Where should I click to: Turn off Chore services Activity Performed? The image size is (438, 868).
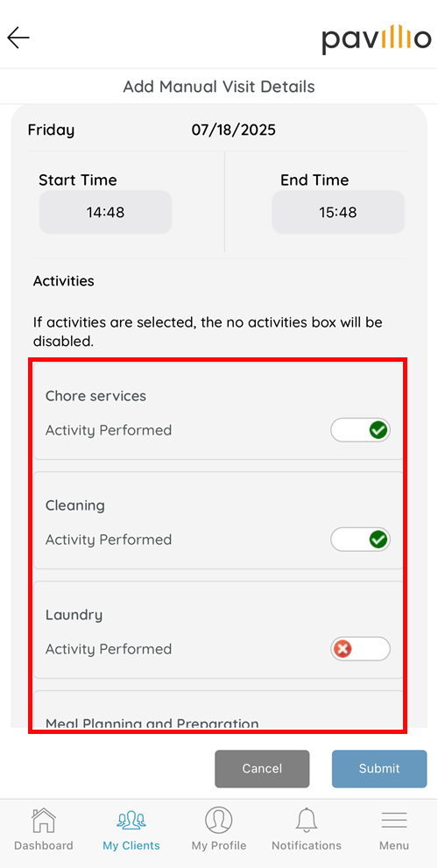click(x=361, y=430)
